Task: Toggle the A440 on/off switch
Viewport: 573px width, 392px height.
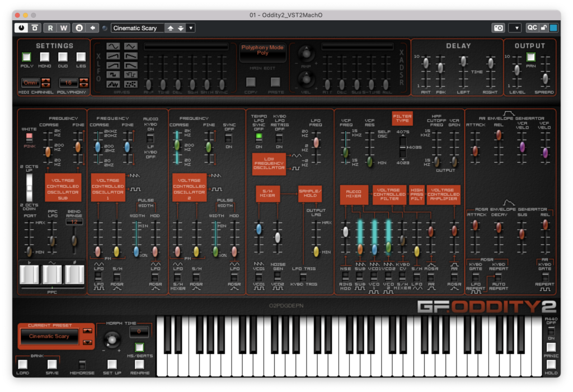Action: [x=551, y=331]
